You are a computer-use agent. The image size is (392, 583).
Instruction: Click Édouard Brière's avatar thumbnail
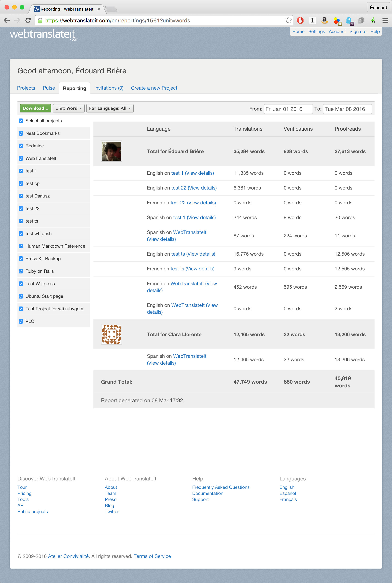pos(111,151)
